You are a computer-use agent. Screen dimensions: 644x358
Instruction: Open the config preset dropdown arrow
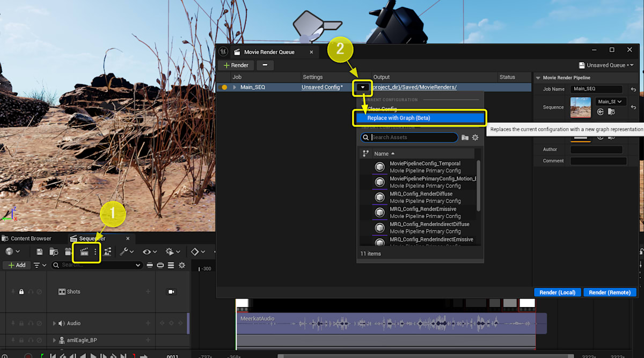[x=363, y=87]
